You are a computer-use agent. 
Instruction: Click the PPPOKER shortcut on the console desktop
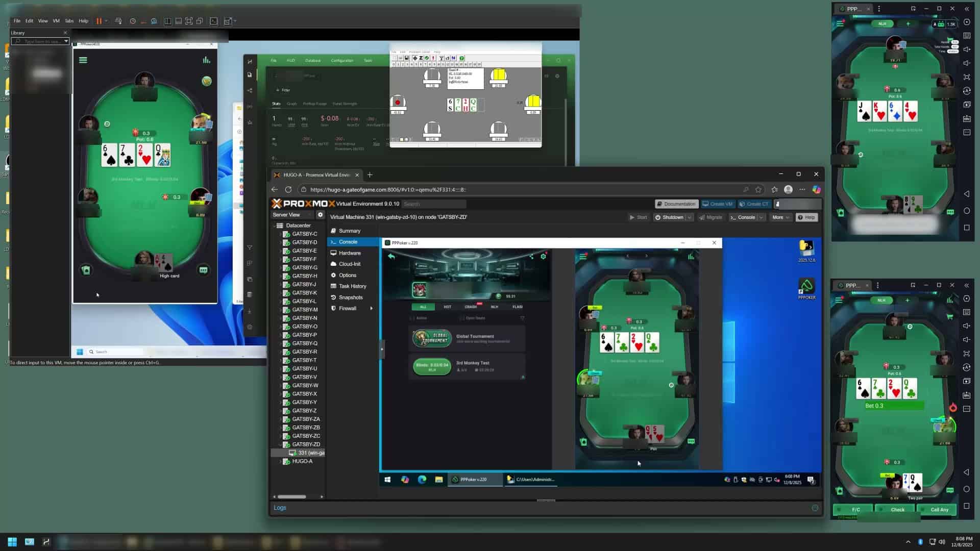point(806,289)
